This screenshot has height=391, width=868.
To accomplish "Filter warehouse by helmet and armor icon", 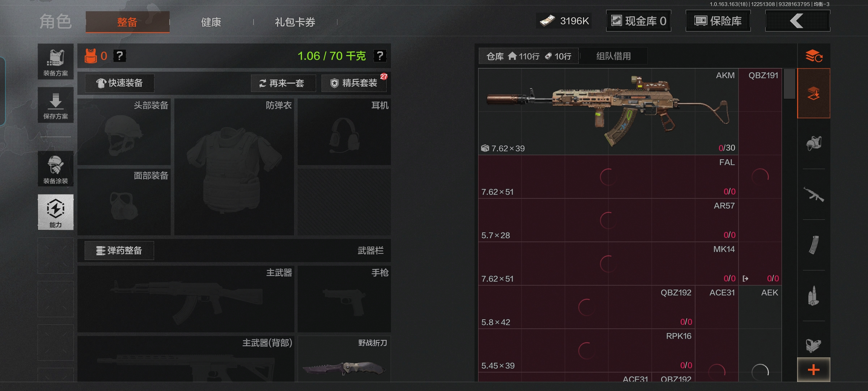I will tap(814, 143).
